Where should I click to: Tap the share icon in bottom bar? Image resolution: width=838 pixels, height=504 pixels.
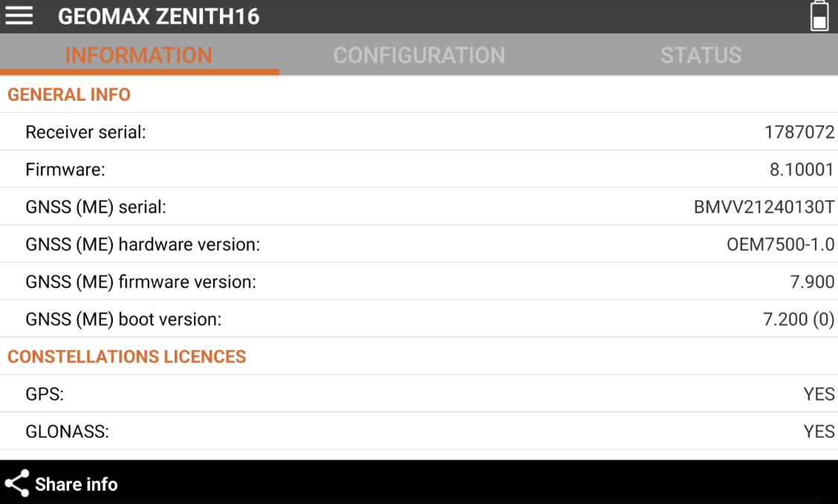point(17,483)
